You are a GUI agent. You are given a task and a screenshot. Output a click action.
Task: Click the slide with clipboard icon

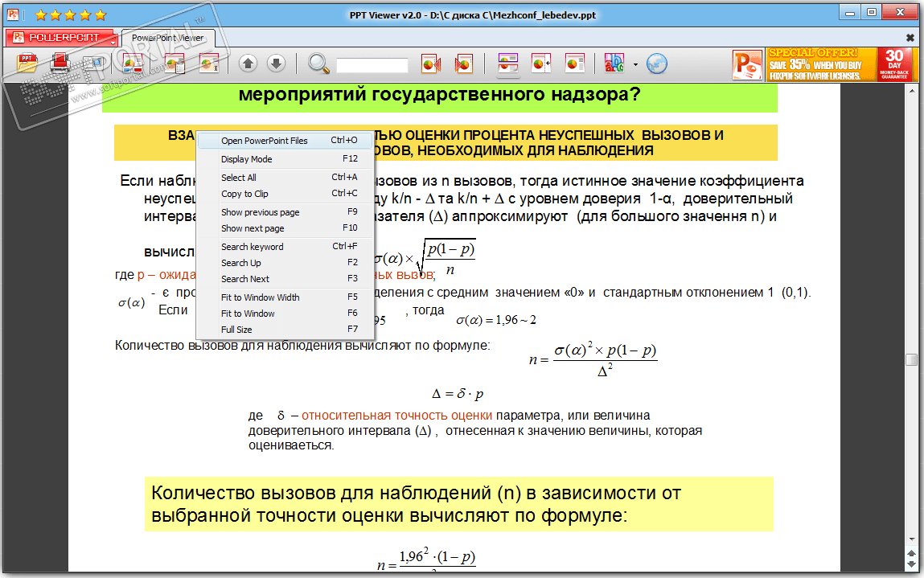(x=175, y=63)
